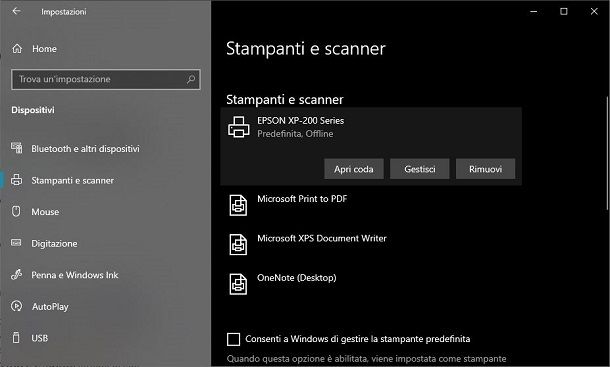This screenshot has height=367, width=610.
Task: Click the search magnifier icon
Action: coord(191,79)
